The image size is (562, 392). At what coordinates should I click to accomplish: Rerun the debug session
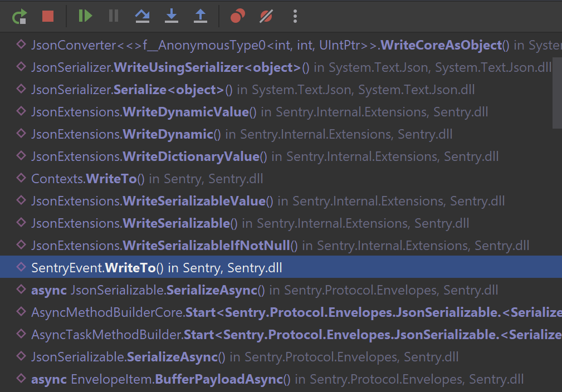[19, 16]
